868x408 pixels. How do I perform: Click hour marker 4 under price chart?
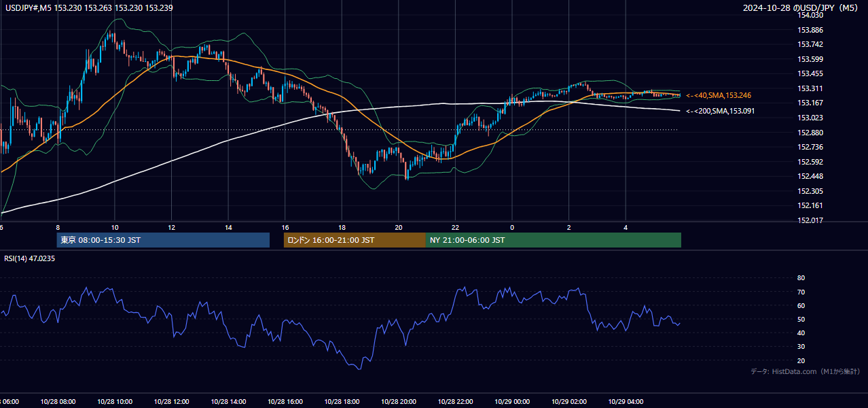(x=626, y=228)
